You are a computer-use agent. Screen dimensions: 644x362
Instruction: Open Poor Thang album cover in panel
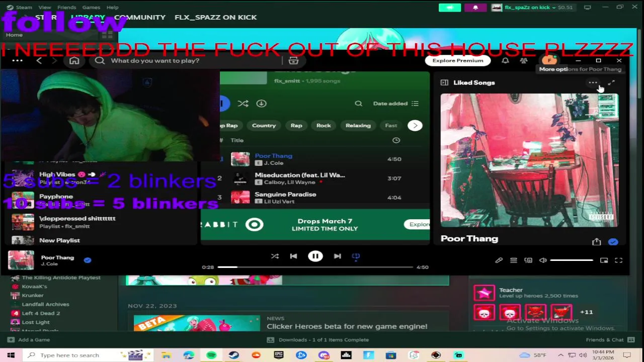[529, 160]
